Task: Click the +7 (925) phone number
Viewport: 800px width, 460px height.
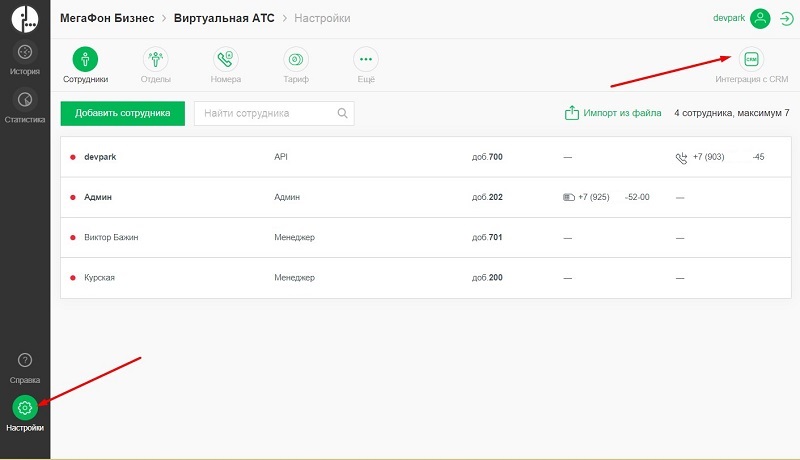Action: pyautogui.click(x=614, y=197)
